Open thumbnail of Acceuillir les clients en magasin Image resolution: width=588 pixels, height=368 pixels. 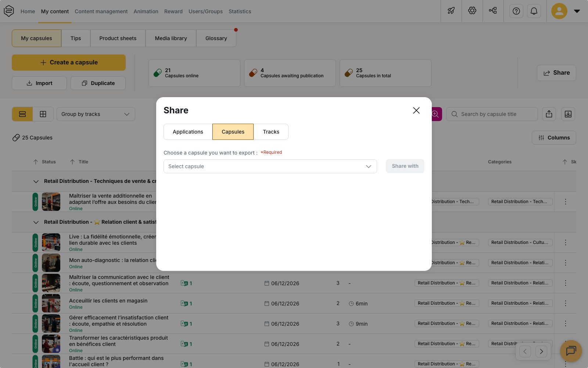point(51,303)
